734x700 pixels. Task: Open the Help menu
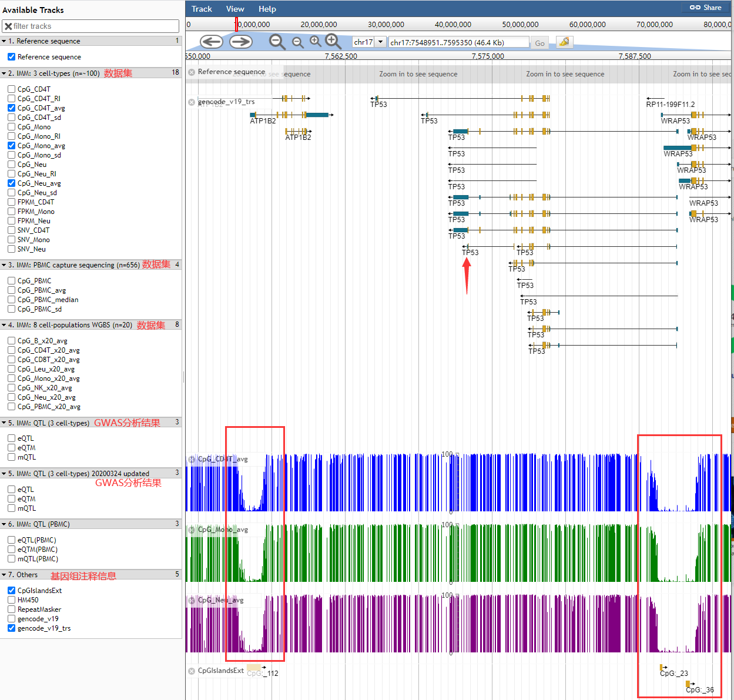[x=267, y=9]
